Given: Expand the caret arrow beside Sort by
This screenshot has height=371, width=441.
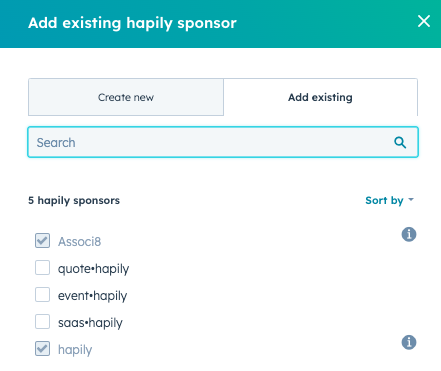Looking at the screenshot, I should tap(411, 200).
